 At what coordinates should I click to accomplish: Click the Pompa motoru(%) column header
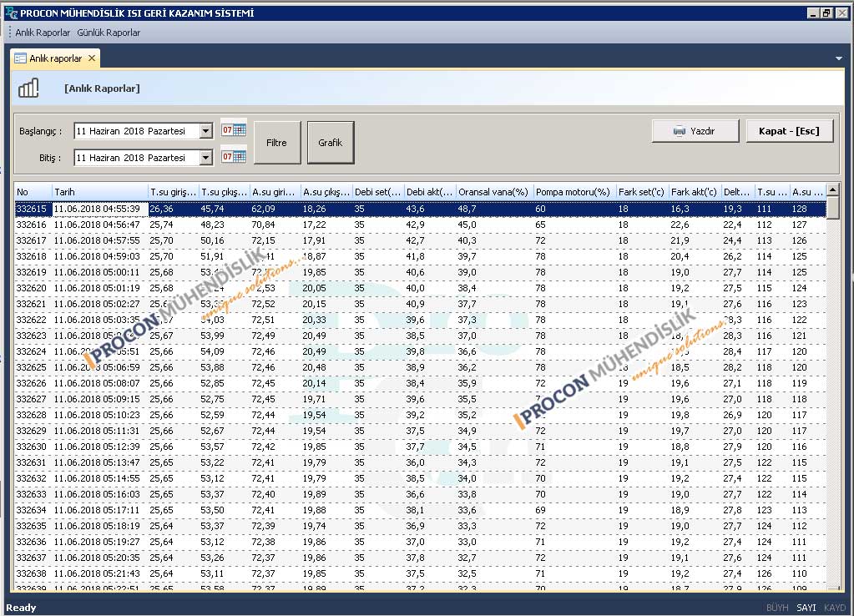[574, 192]
